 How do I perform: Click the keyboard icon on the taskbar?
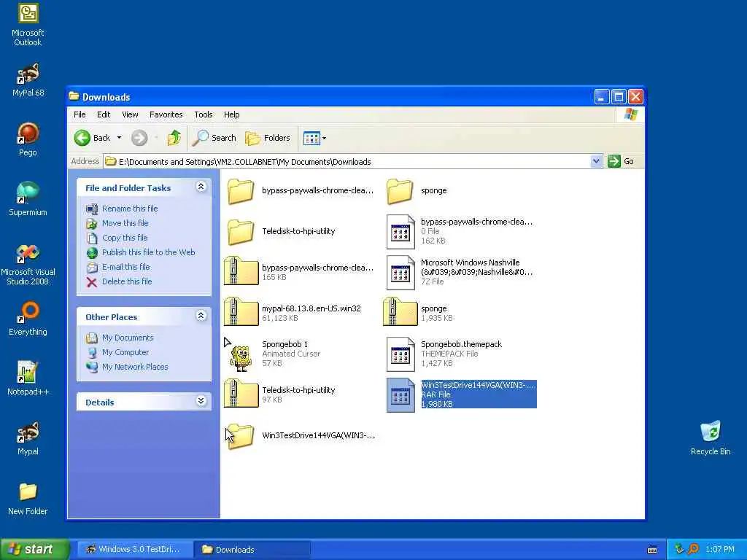pyautogui.click(x=652, y=550)
